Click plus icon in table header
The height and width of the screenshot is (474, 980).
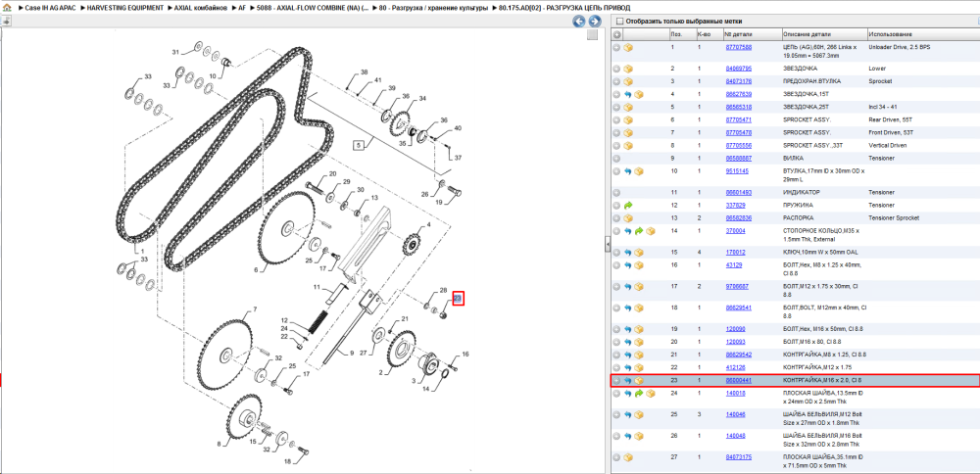(x=616, y=33)
